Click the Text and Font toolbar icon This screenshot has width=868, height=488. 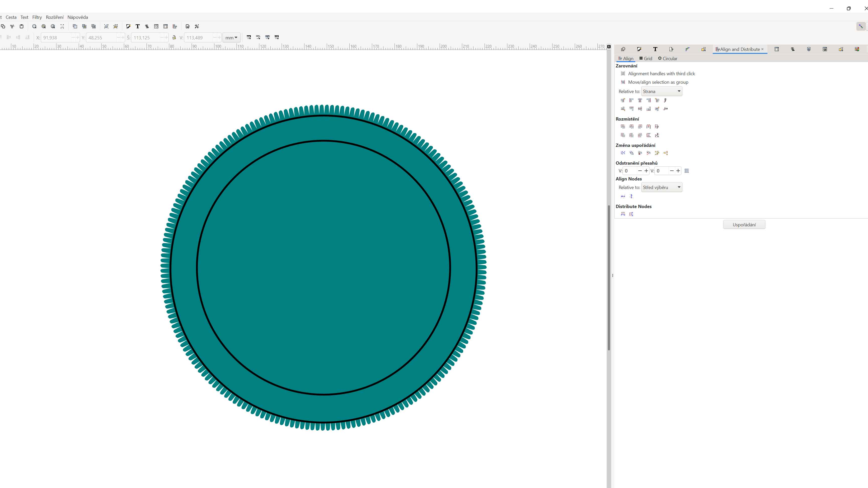(137, 26)
